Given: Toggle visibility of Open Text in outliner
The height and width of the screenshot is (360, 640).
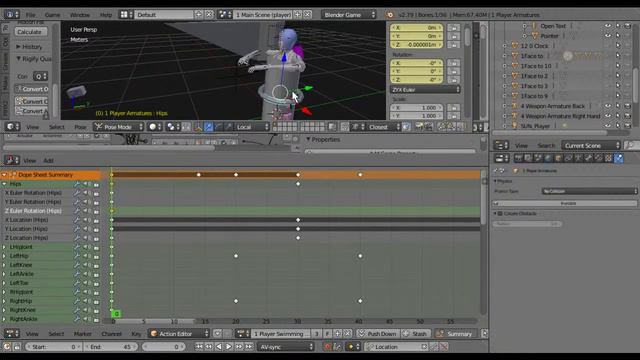Looking at the screenshot, I should [x=608, y=26].
